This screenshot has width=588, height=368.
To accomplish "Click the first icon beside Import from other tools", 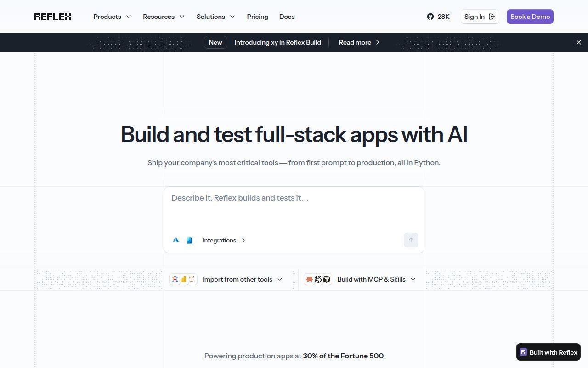I will click(x=175, y=279).
